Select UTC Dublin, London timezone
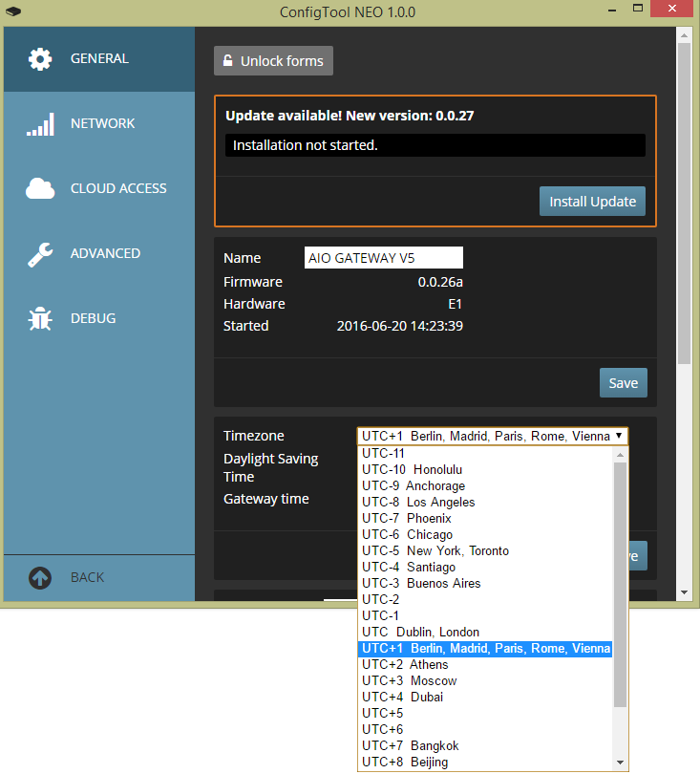The height and width of the screenshot is (774, 700). coord(485,633)
